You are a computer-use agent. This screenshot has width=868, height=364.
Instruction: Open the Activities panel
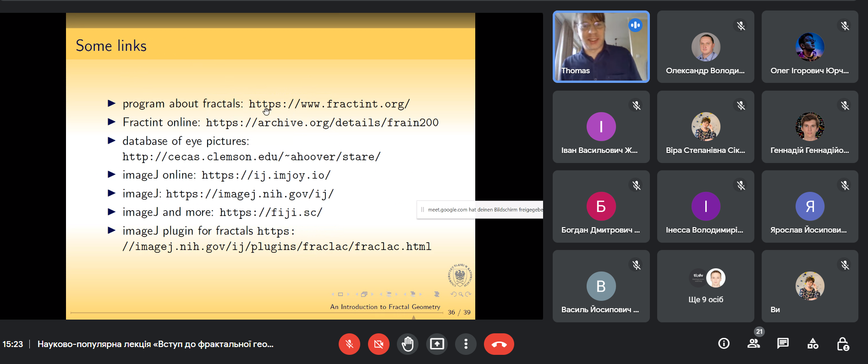[813, 343]
